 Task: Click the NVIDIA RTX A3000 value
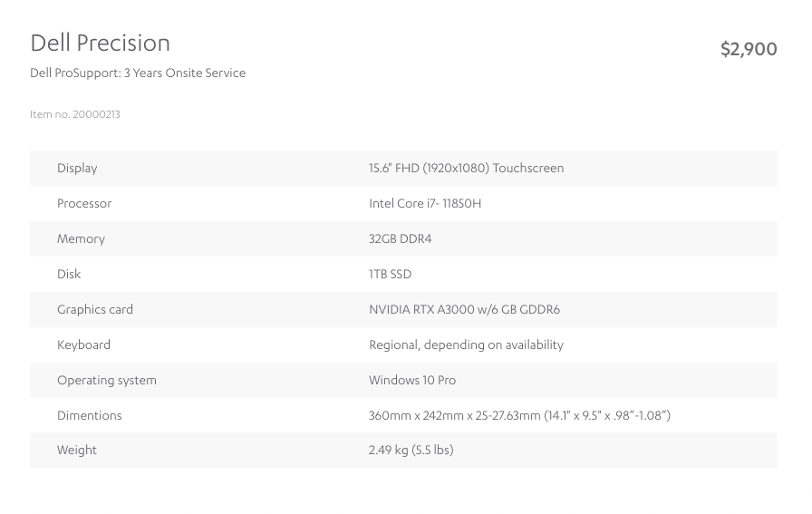464,309
